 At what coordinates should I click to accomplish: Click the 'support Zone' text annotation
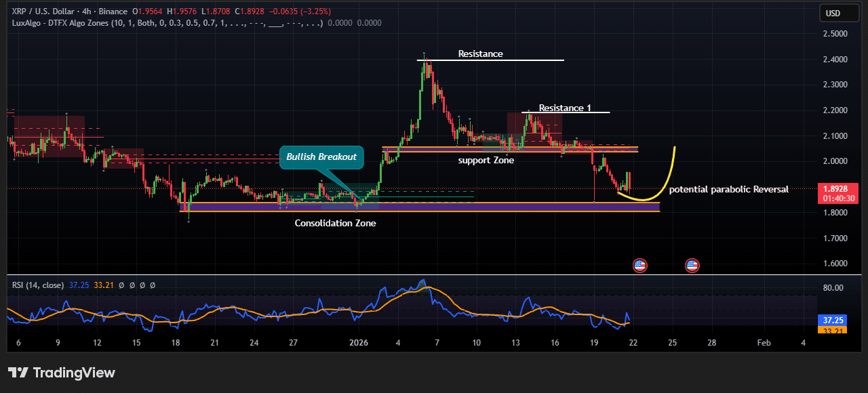tap(486, 161)
